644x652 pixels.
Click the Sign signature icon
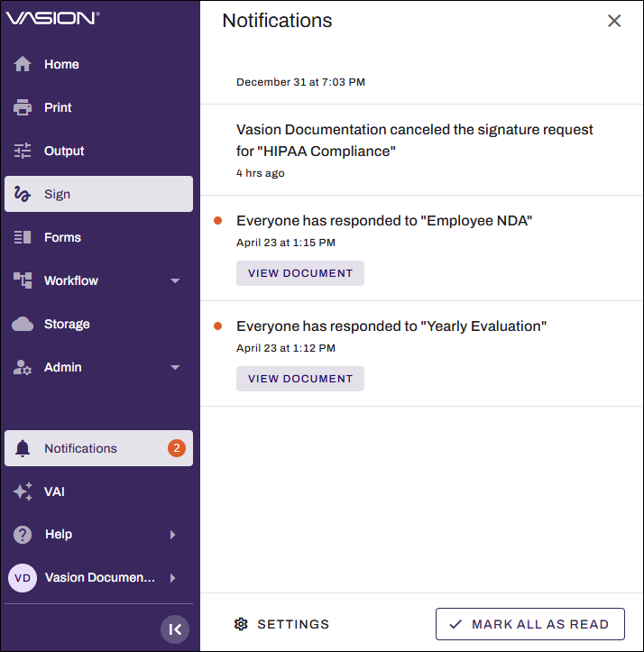tap(23, 194)
